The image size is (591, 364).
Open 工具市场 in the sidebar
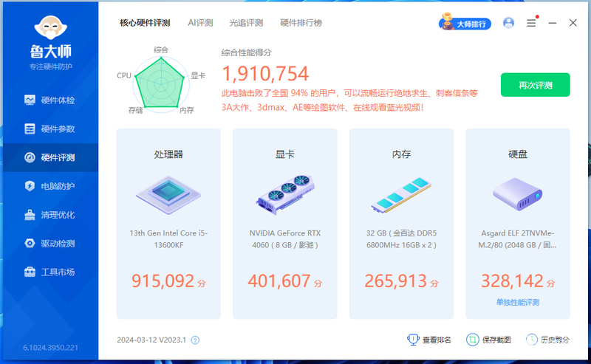[50, 272]
